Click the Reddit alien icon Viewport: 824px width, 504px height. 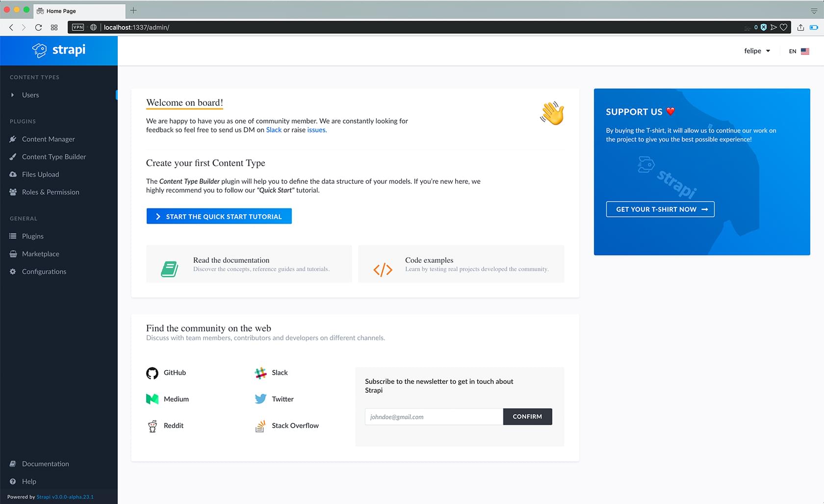tap(153, 426)
